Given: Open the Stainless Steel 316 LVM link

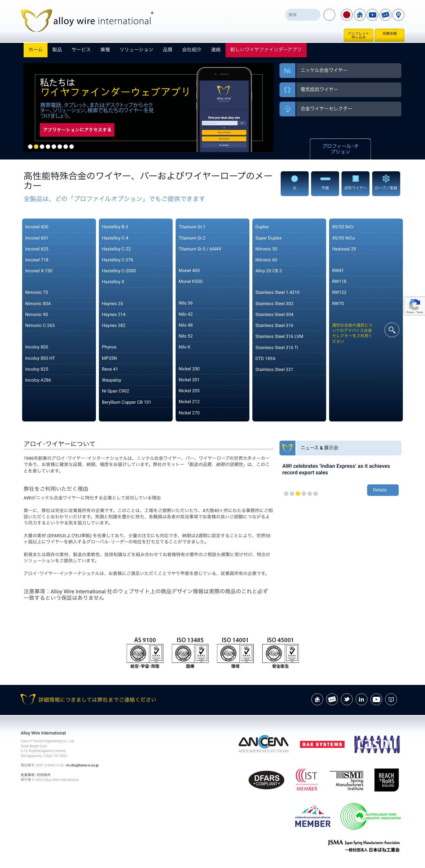Looking at the screenshot, I should tap(289, 336).
